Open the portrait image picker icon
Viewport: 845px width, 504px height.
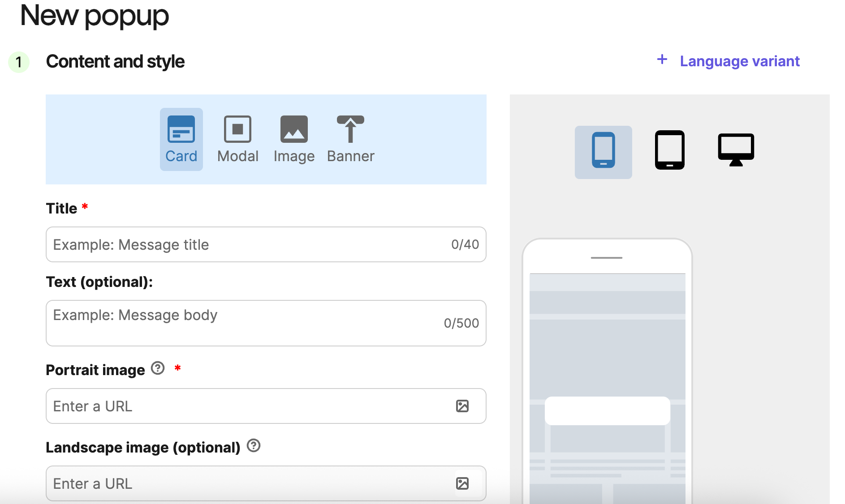(x=463, y=406)
